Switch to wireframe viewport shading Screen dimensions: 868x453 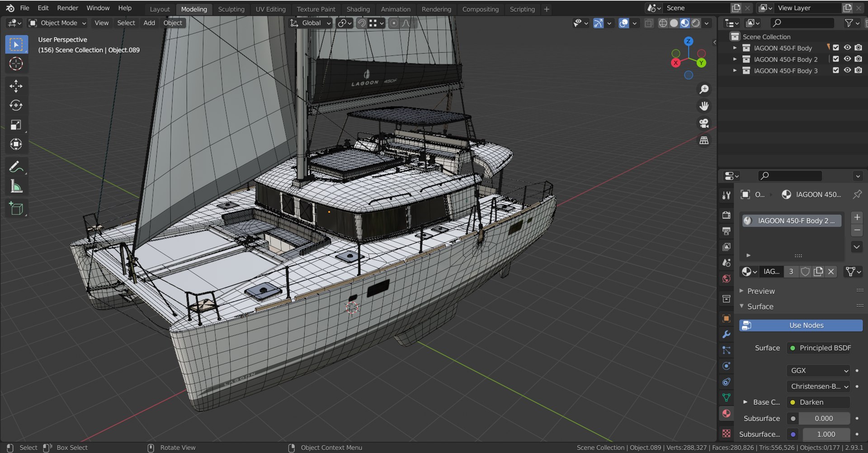663,23
